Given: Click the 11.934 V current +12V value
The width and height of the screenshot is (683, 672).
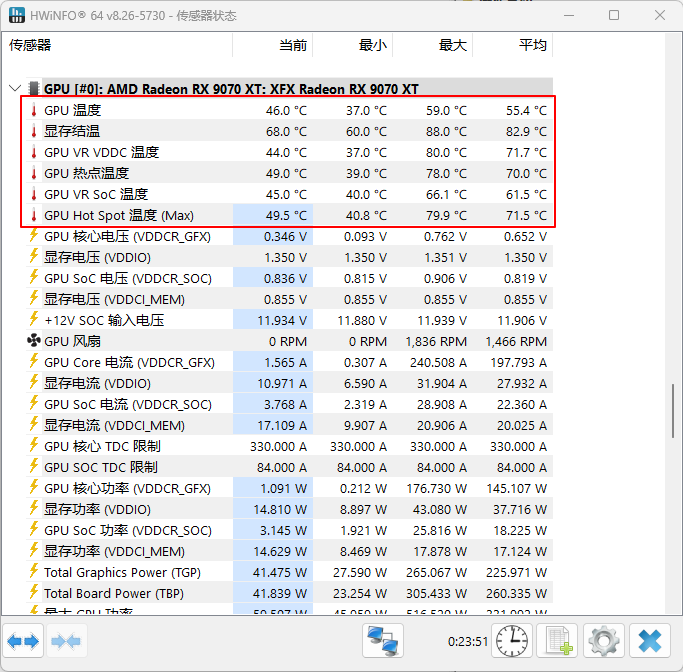Looking at the screenshot, I should [x=282, y=321].
